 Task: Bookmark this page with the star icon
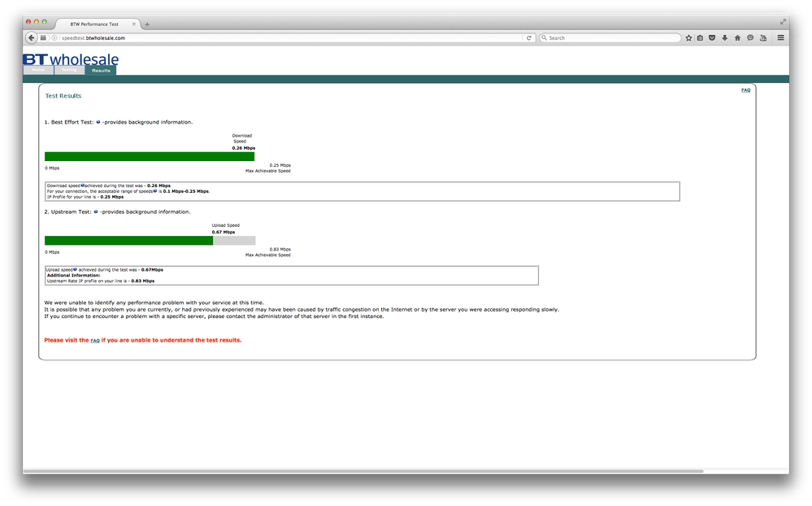[x=688, y=38]
